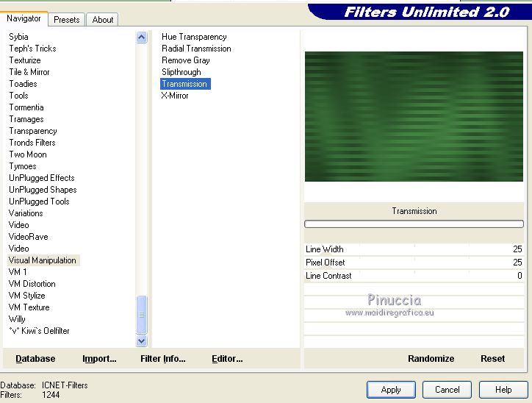Image resolution: width=532 pixels, height=403 pixels.
Task: Select the VideoRave category
Action: pos(29,237)
